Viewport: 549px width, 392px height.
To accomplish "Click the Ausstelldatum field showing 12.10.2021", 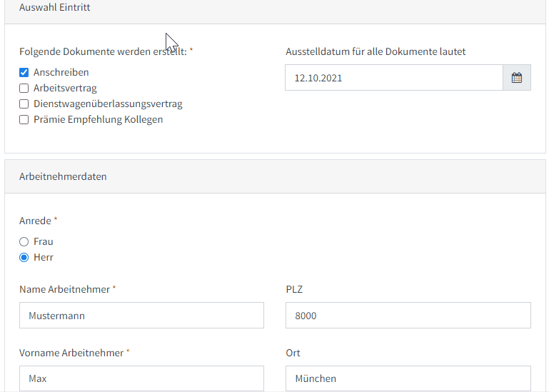I will (x=393, y=78).
